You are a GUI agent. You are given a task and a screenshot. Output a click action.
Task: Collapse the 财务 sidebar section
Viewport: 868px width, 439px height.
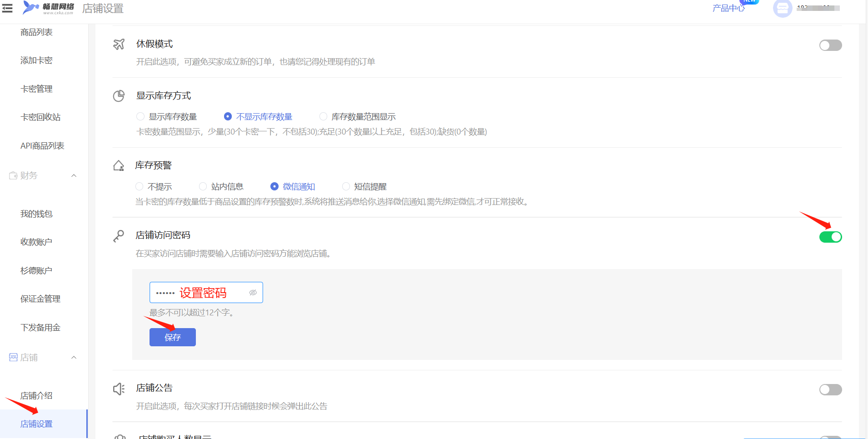pyautogui.click(x=74, y=175)
